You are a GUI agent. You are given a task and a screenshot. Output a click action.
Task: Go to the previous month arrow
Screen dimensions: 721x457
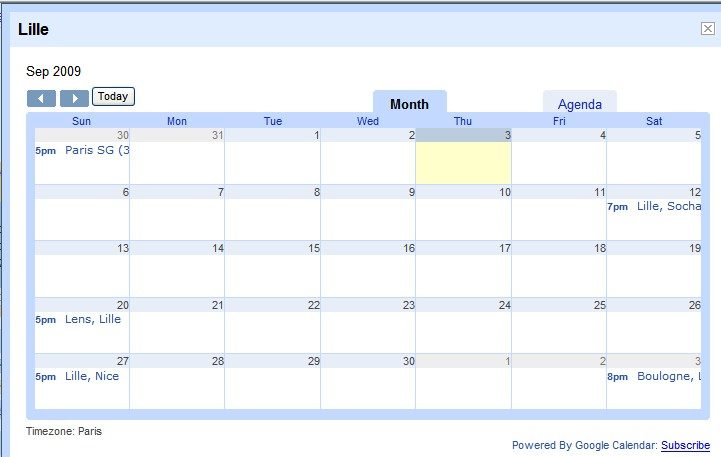tap(41, 98)
